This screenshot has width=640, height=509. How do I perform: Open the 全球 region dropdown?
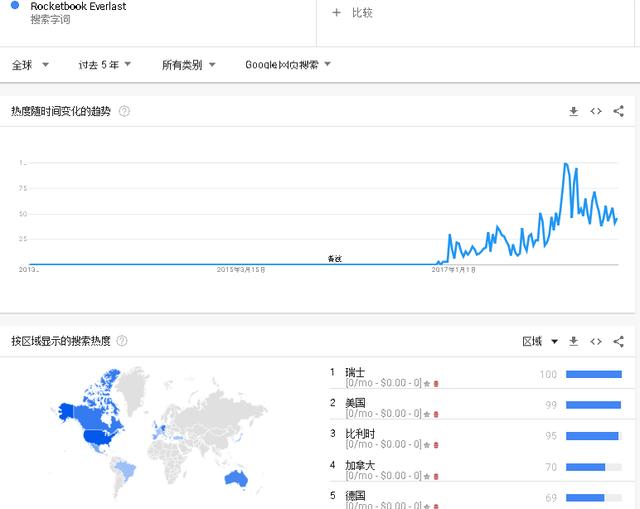pyautogui.click(x=30, y=64)
